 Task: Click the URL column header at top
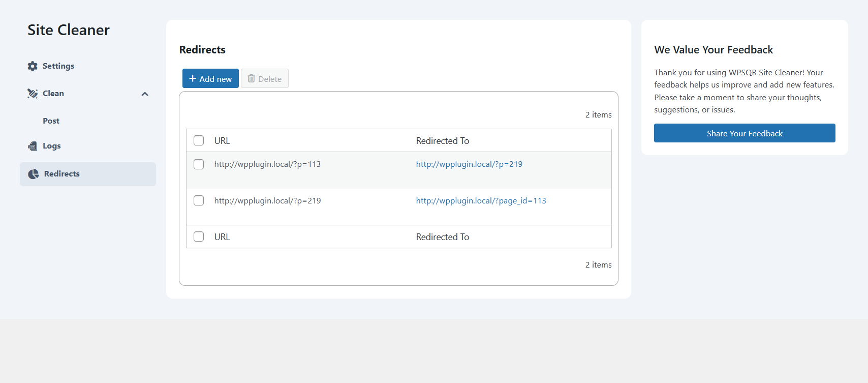click(x=222, y=141)
